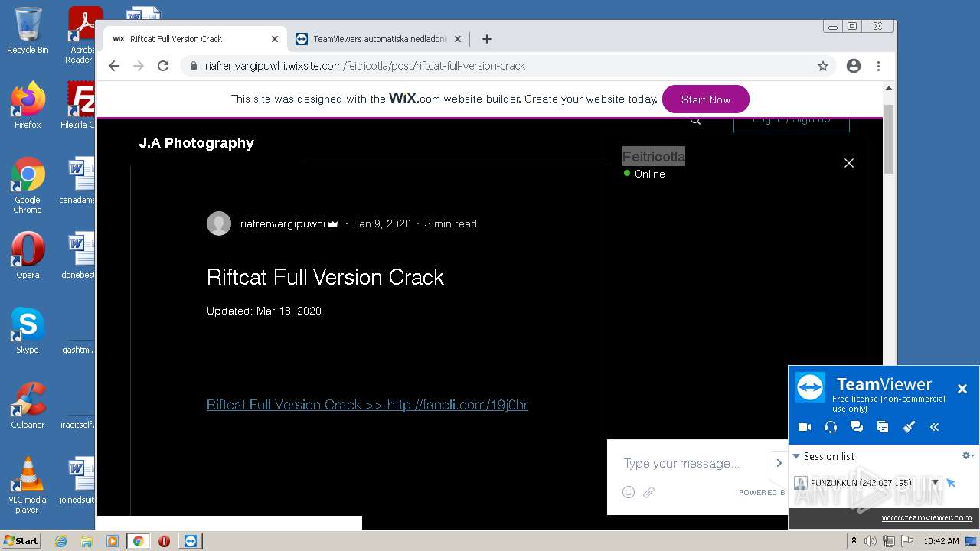View site info via padlock icon
980x551 pixels.
193,66
